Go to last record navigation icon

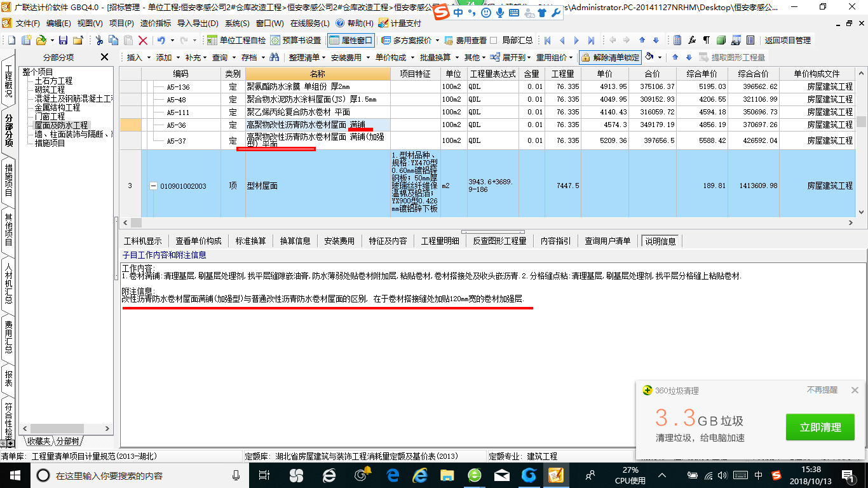coord(591,40)
